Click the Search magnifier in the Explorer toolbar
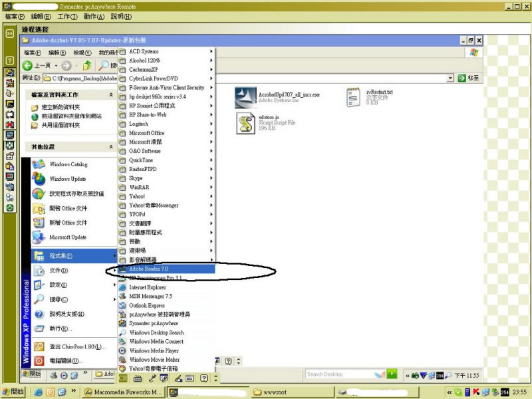The height and width of the screenshot is (399, 532). tap(103, 65)
